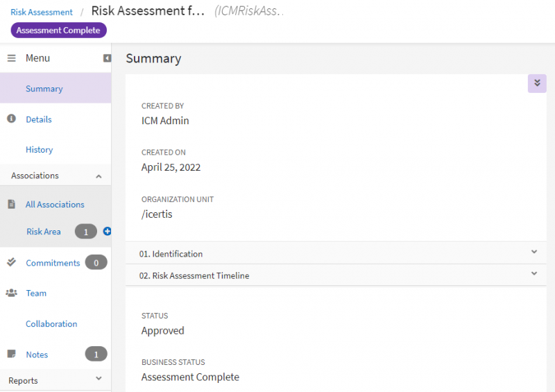Open the Collaboration page
The image size is (555, 392).
(51, 323)
